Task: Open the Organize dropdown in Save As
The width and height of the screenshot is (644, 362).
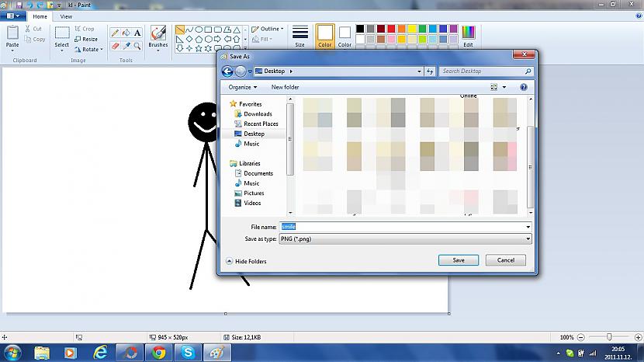Action: (243, 87)
